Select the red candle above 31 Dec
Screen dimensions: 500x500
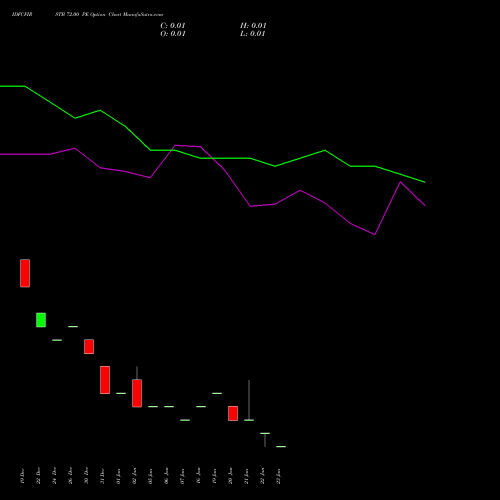point(105,380)
